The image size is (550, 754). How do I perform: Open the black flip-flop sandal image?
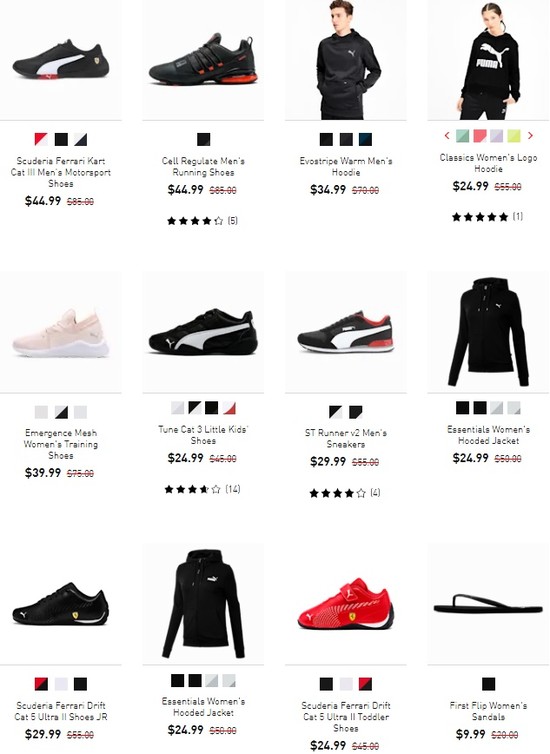[x=488, y=604]
